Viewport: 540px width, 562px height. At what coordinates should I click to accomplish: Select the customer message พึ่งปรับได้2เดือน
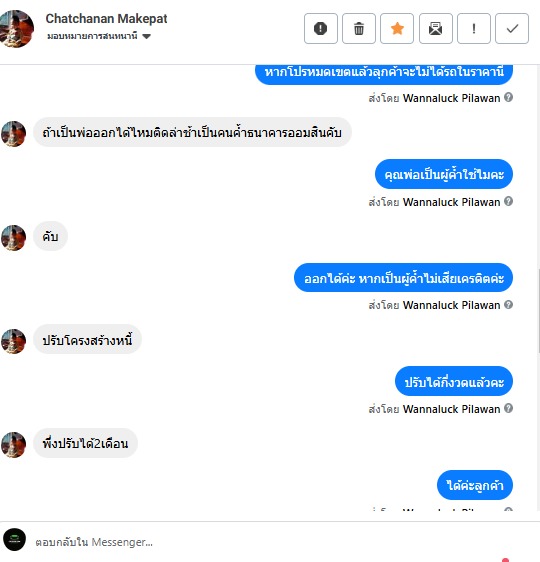pyautogui.click(x=85, y=443)
